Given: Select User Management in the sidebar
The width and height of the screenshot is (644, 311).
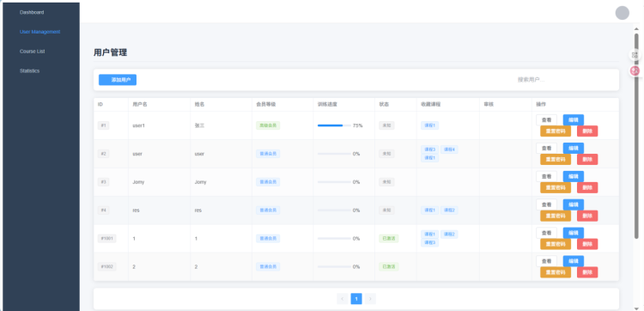Looking at the screenshot, I should [x=39, y=32].
